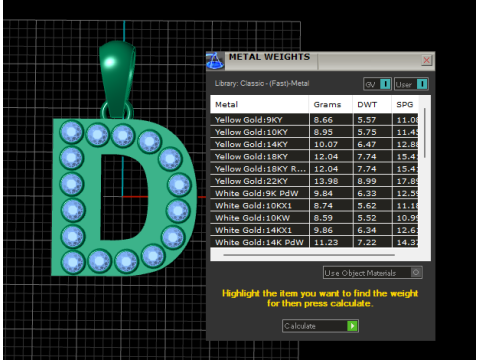Click the green arrow on Calculate

[352, 326]
